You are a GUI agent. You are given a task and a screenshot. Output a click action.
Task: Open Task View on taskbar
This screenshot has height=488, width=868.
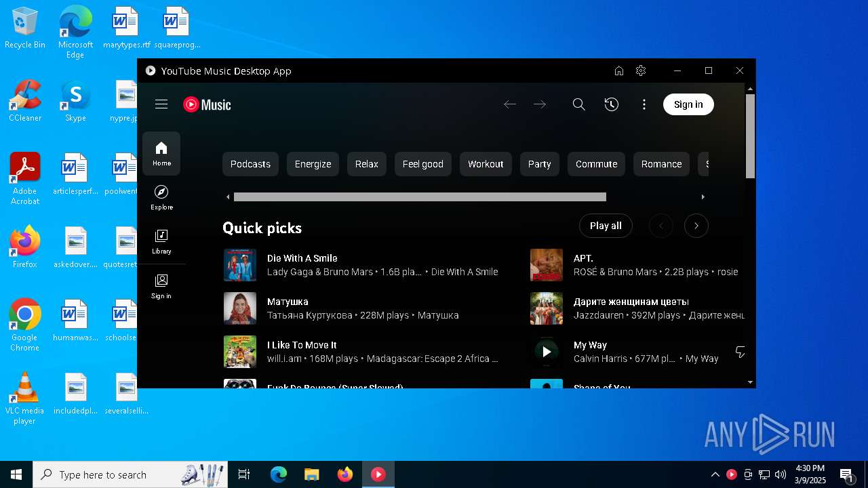(244, 474)
